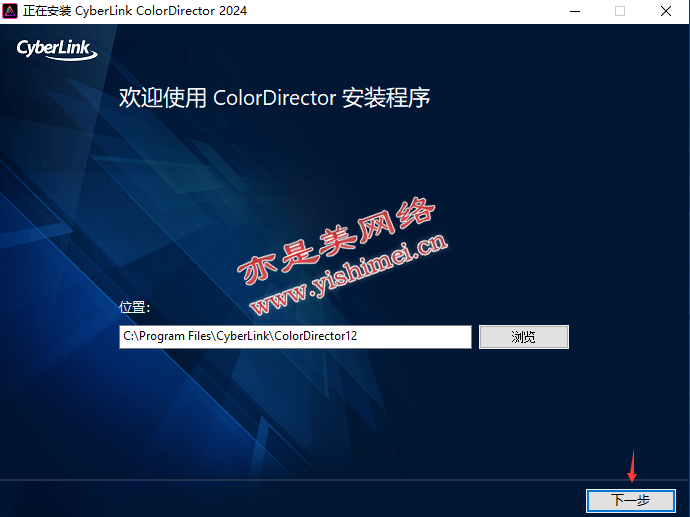This screenshot has height=517, width=690.
Task: Click the 浏览 (Browse) button
Action: 524,337
